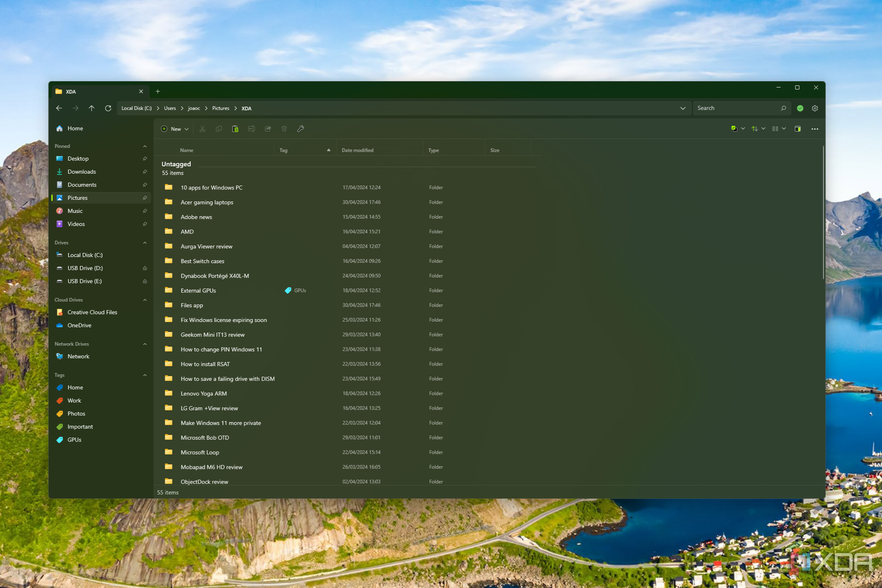Expand the address bar history dropdown
The image size is (882, 588).
[683, 108]
